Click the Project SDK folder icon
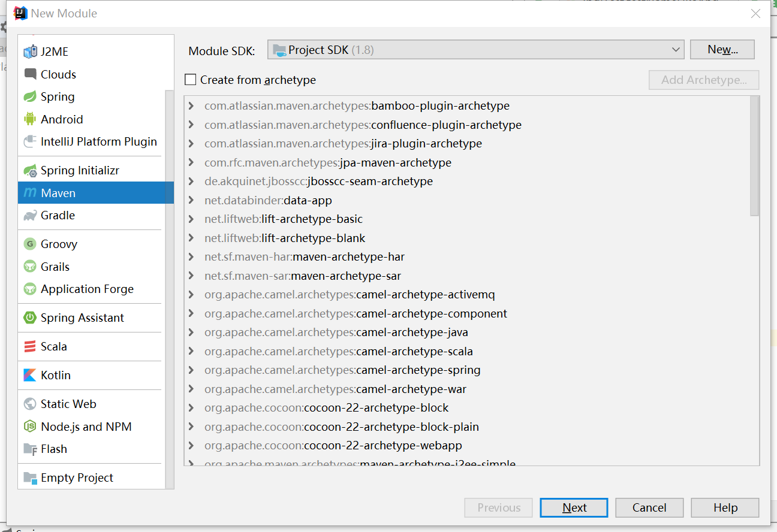 (x=279, y=50)
